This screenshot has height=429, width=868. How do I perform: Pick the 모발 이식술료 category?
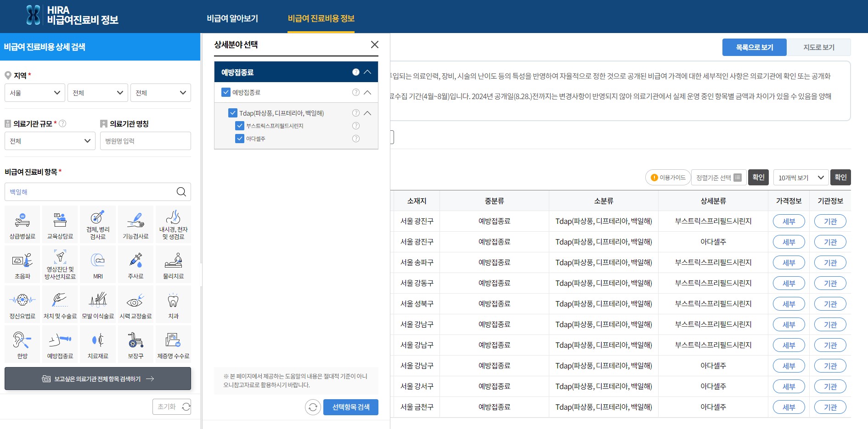coord(98,304)
